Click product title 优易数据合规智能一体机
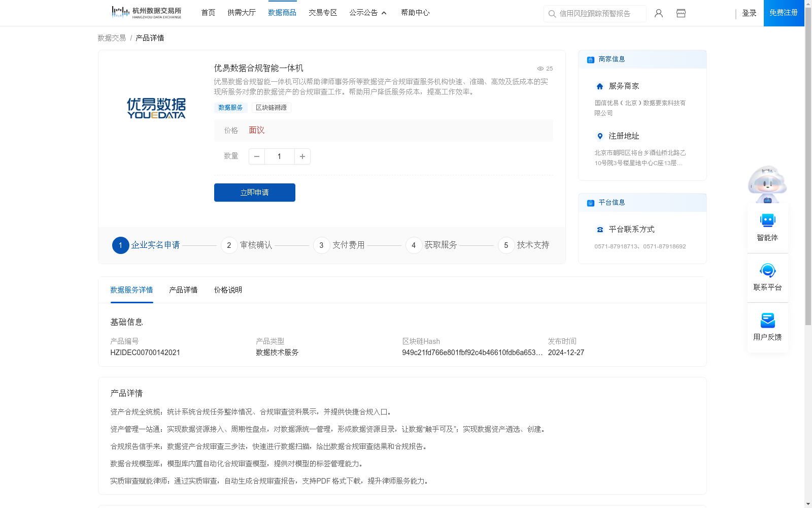 click(x=258, y=68)
